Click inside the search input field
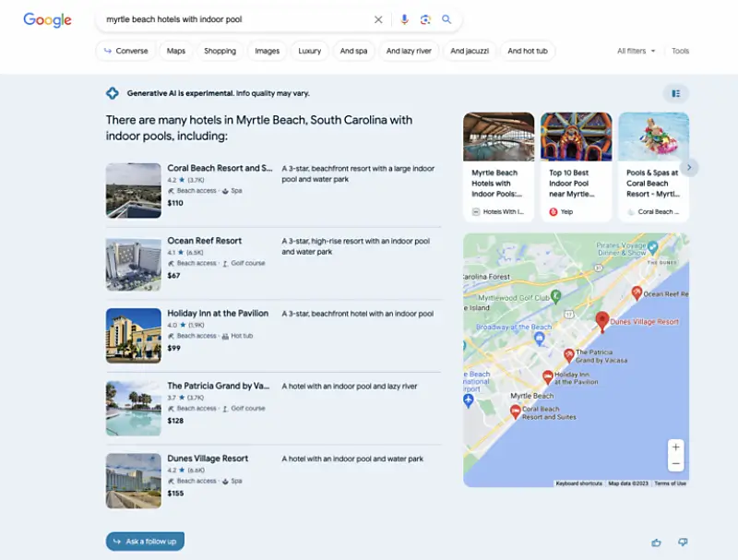This screenshot has height=560, width=738. 235,19
